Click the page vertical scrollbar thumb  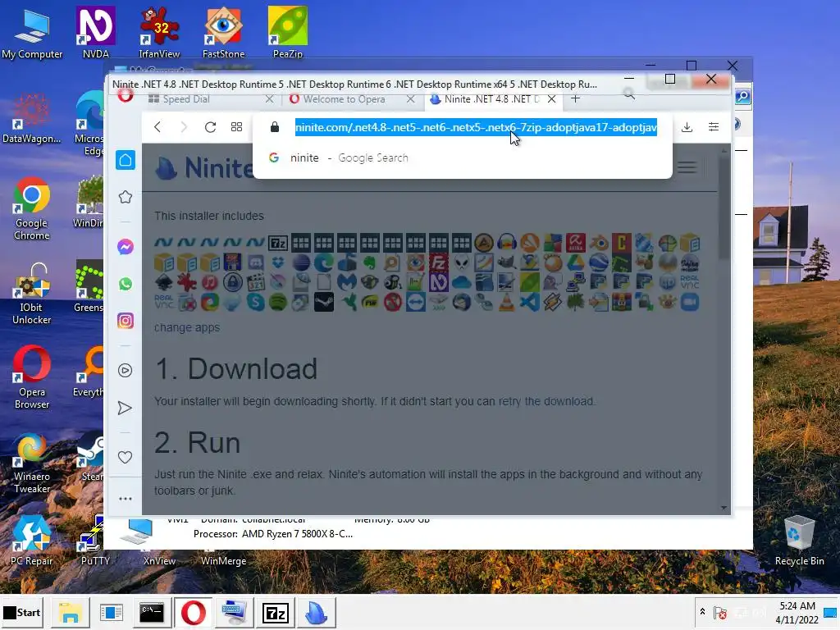724,208
